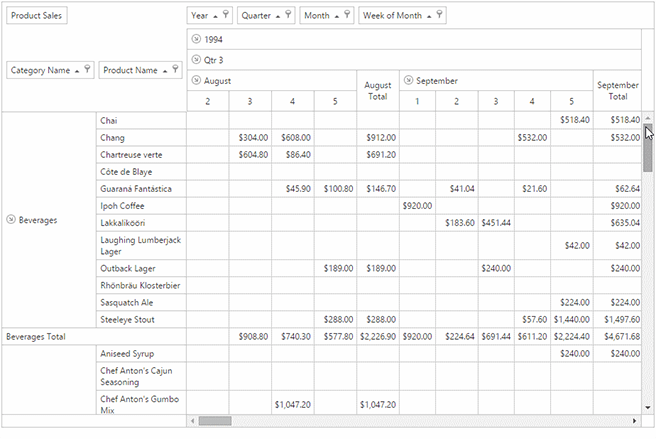The width and height of the screenshot is (656, 439).
Task: Collapse the September column group
Action: coord(408,80)
